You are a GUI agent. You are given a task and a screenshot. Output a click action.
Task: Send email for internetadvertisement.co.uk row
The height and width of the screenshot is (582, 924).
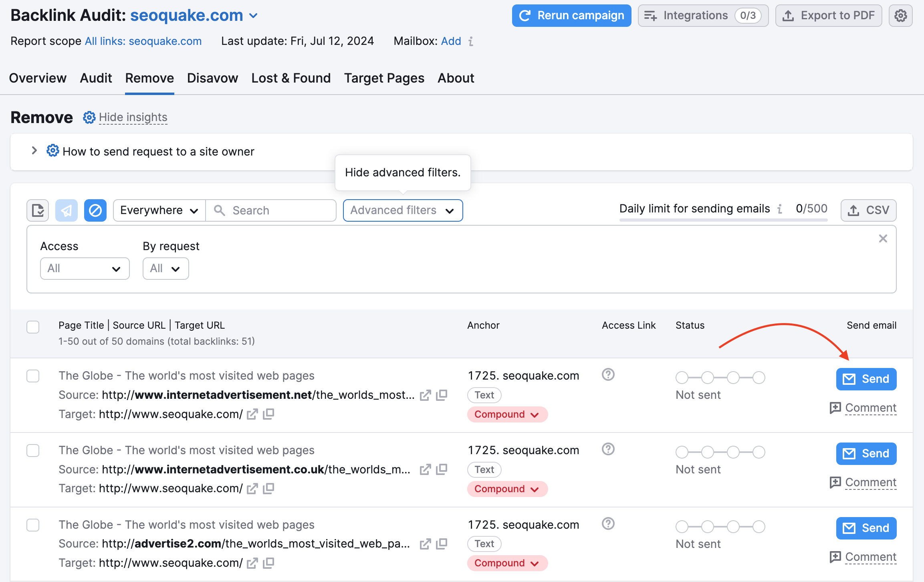pos(866,454)
